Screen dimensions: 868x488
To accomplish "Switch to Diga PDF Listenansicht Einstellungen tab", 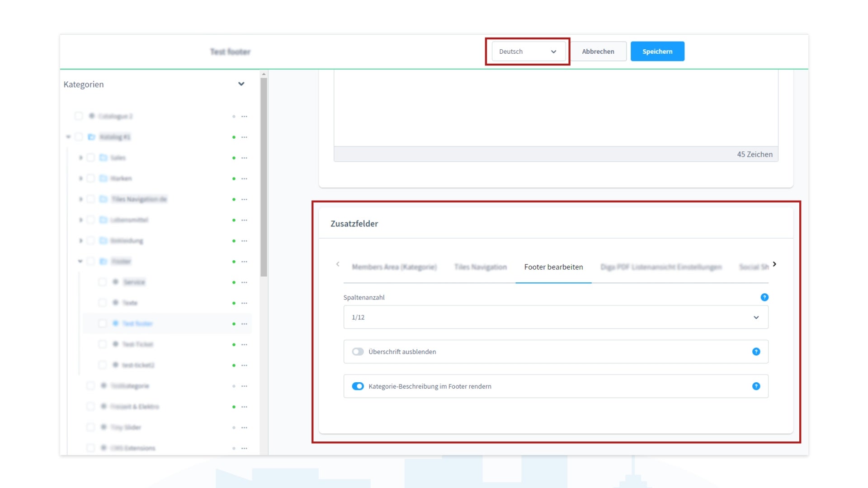I will (661, 267).
